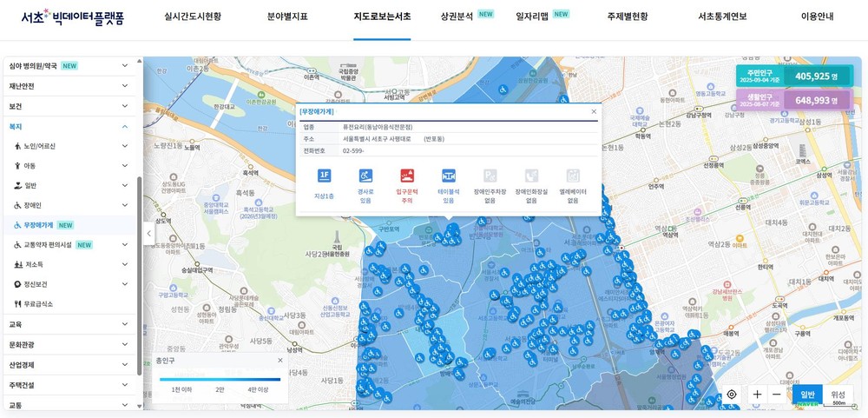The width and height of the screenshot is (868, 418).
Task: Click the current location target icon
Action: tap(731, 395)
